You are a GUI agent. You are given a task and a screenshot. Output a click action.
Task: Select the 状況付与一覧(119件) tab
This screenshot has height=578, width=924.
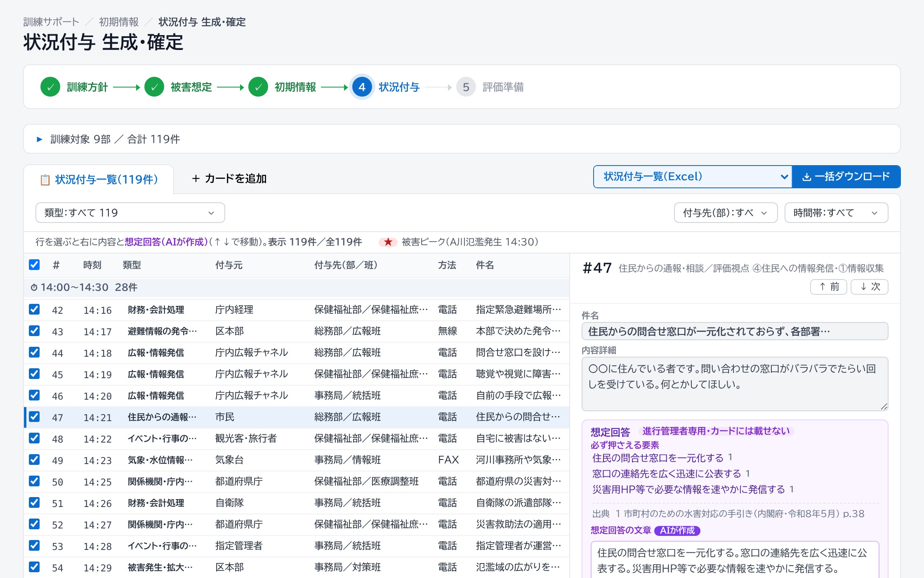pos(99,180)
